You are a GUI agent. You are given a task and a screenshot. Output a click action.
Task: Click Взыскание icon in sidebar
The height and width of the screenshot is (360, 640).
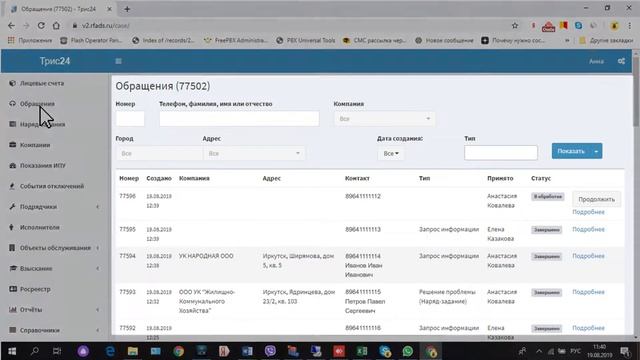(x=13, y=268)
